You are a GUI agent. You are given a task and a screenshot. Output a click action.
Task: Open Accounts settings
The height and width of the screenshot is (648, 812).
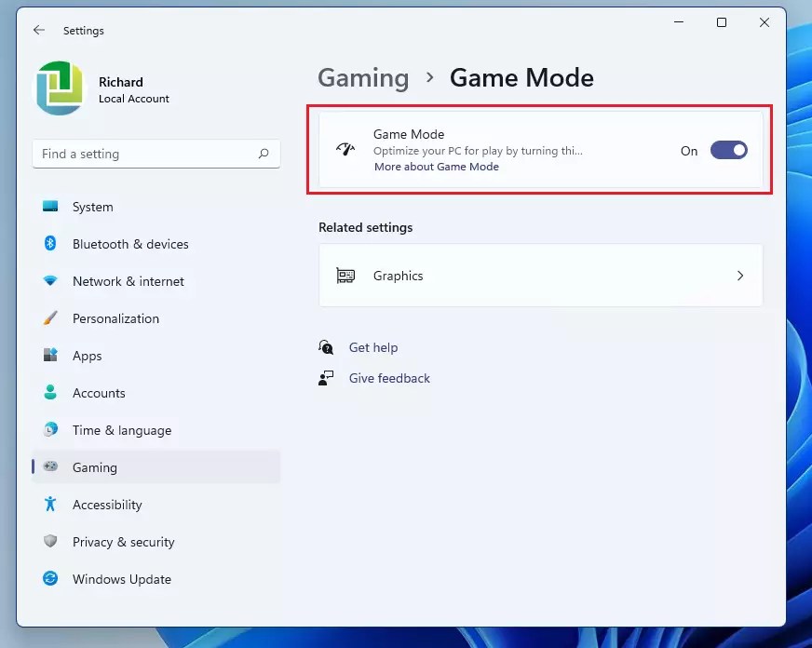49,393
